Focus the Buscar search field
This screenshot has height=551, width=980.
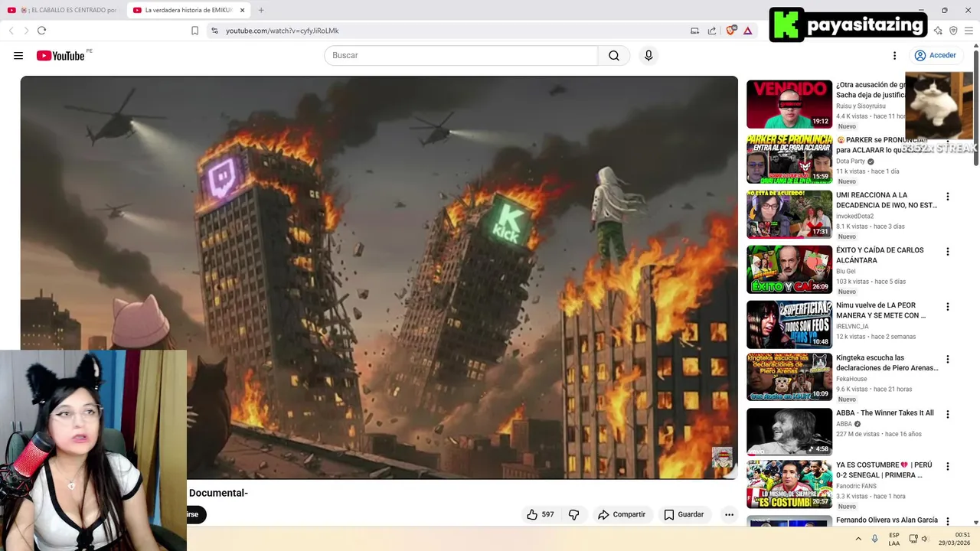461,56
